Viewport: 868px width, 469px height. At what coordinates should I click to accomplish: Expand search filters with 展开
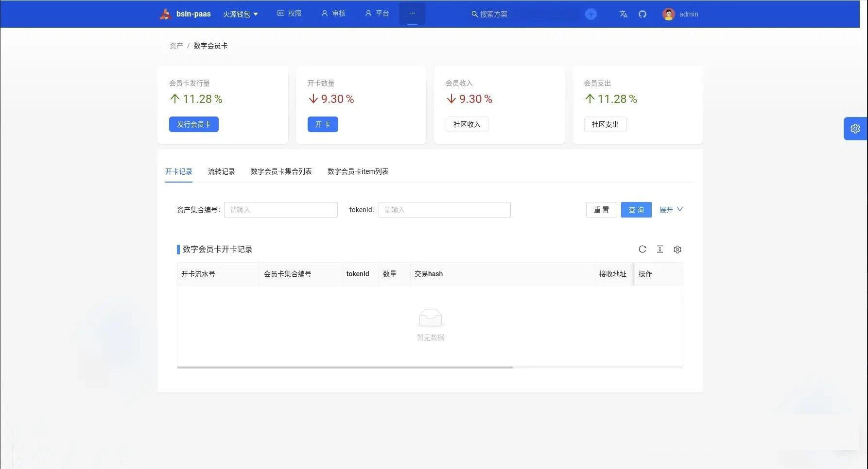671,210
